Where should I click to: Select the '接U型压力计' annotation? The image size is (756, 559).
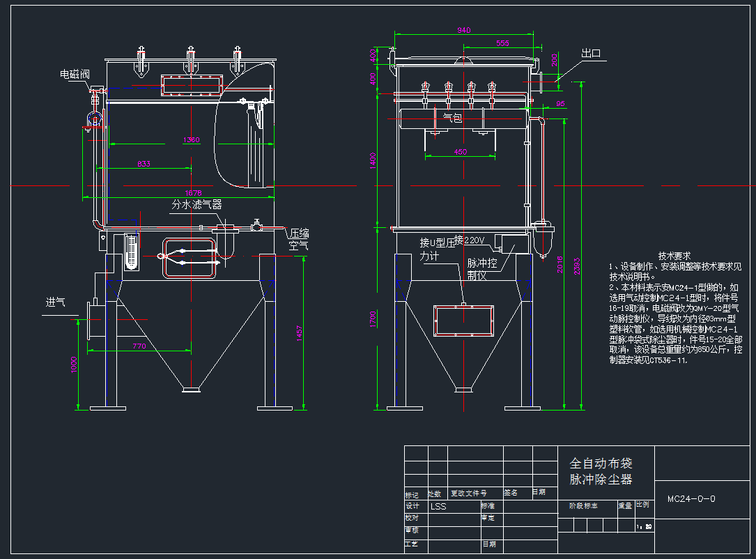pyautogui.click(x=438, y=250)
